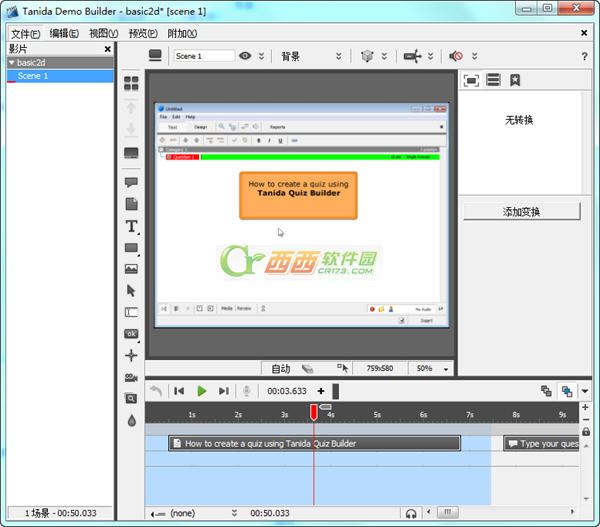This screenshot has height=527, width=600.
Task: Click the microphone record narration icon
Action: click(247, 391)
